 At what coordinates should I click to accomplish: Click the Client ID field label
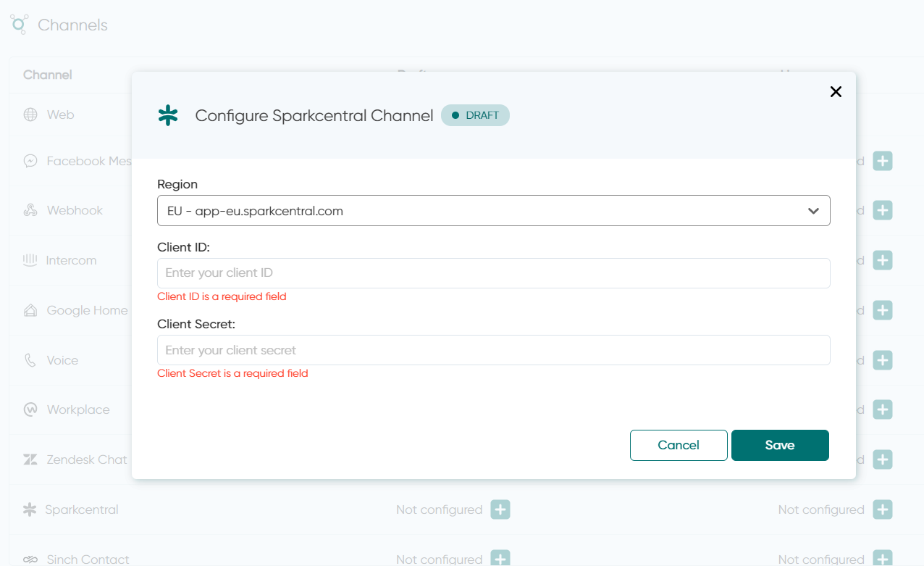(x=184, y=247)
